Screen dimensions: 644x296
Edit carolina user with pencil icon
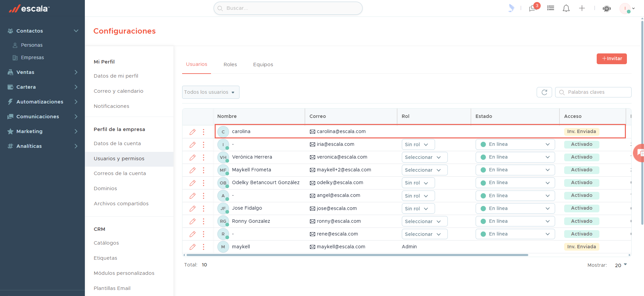click(193, 132)
